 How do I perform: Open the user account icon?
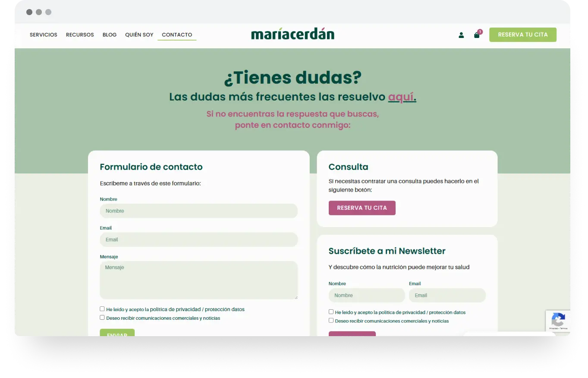[461, 35]
